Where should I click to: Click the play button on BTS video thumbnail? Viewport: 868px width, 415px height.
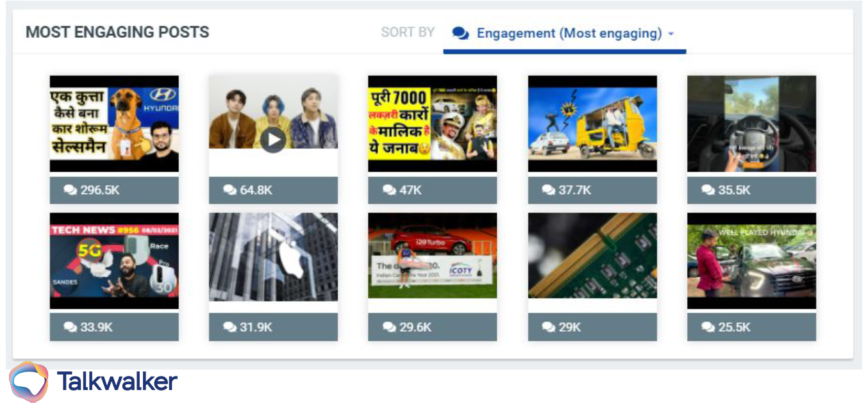click(273, 140)
